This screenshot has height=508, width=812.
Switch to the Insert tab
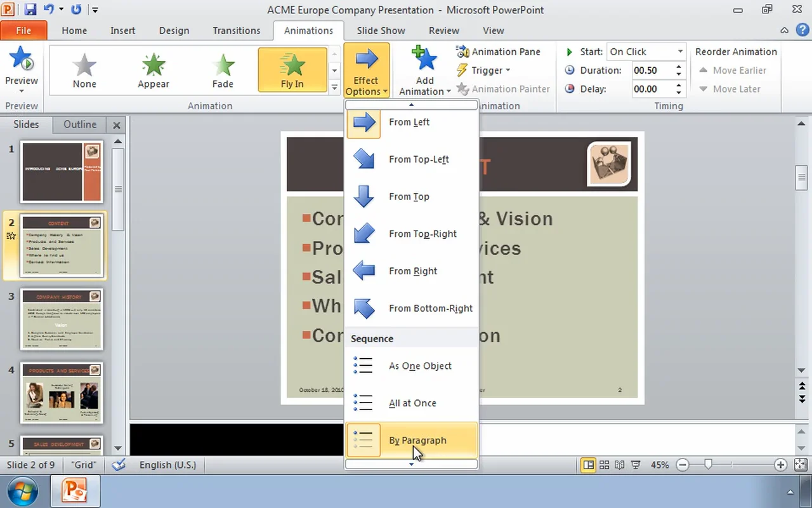pos(122,30)
